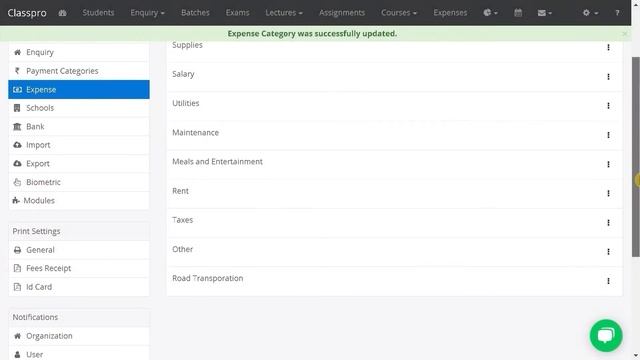Open the settings gear dropdown
This screenshot has width=640, height=360.
[x=590, y=13]
